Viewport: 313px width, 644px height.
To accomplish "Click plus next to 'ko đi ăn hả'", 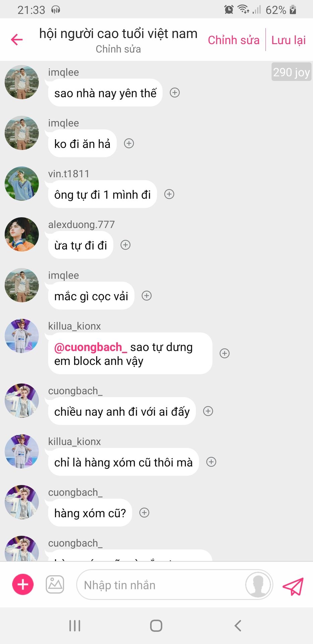I will click(129, 144).
